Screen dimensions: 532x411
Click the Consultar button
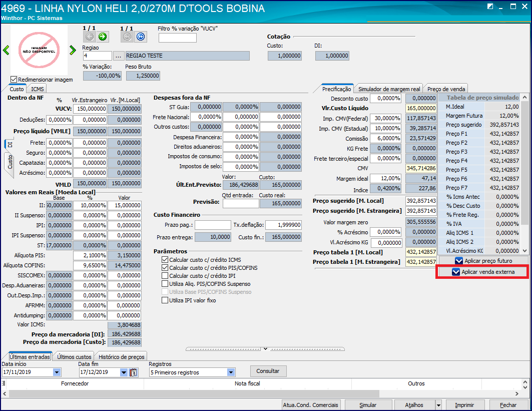click(268, 371)
